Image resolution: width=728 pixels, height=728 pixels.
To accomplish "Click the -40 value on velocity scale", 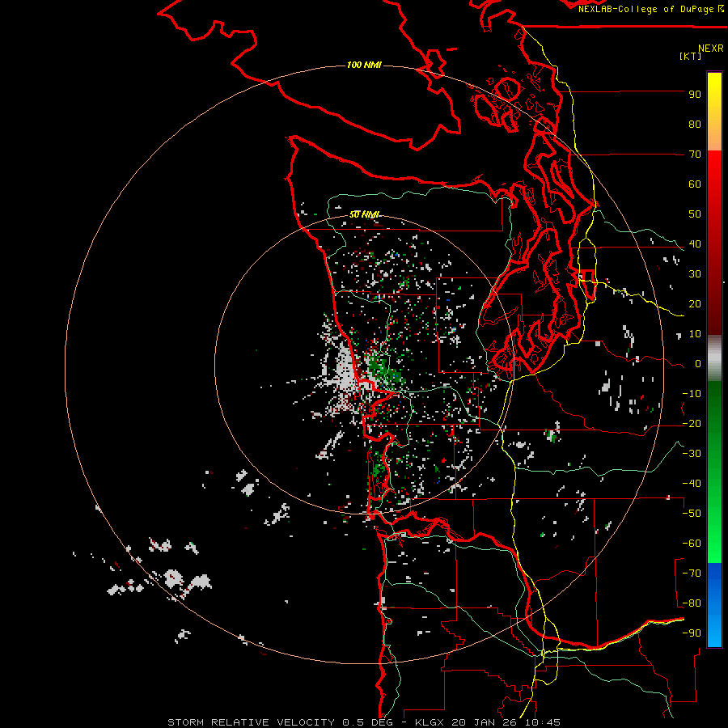I will pos(692,484).
